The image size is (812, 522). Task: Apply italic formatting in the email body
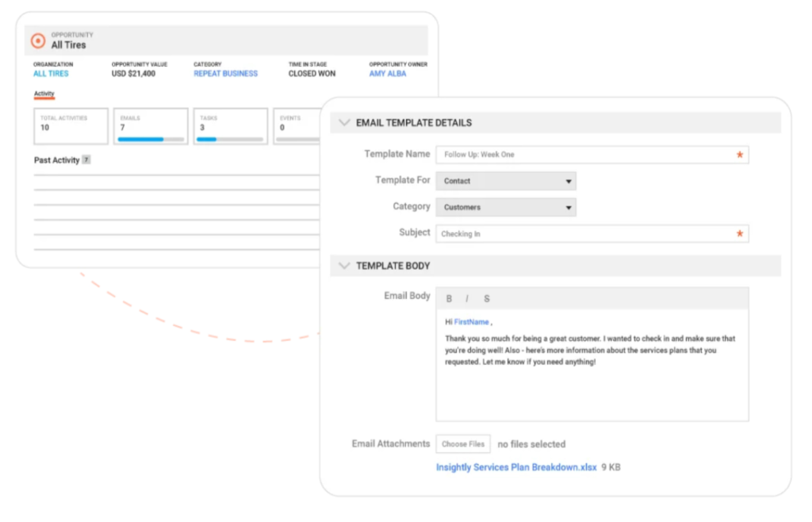tap(467, 298)
